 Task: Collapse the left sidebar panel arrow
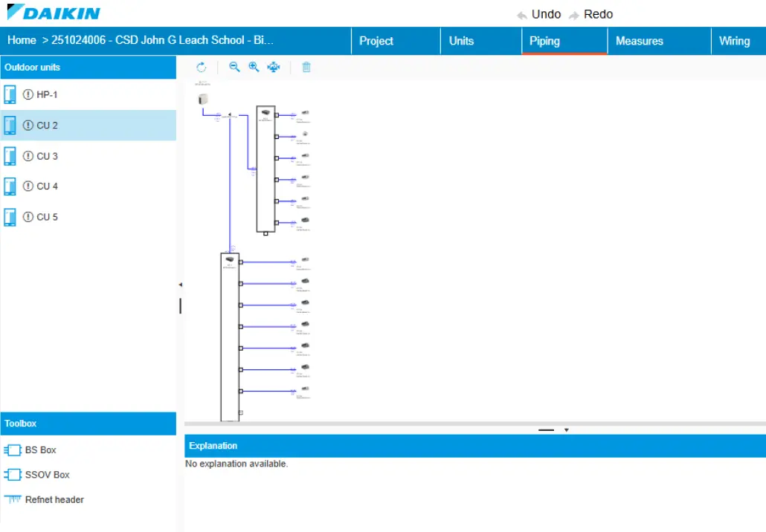click(x=180, y=285)
